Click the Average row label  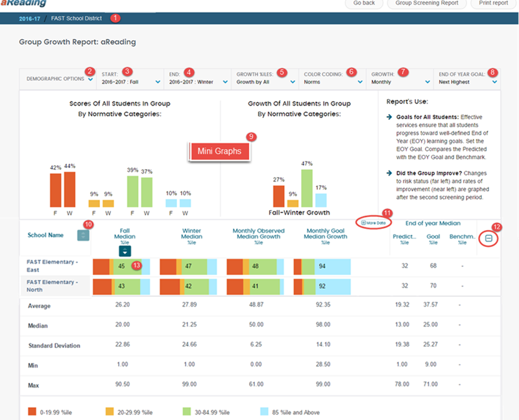tap(39, 306)
